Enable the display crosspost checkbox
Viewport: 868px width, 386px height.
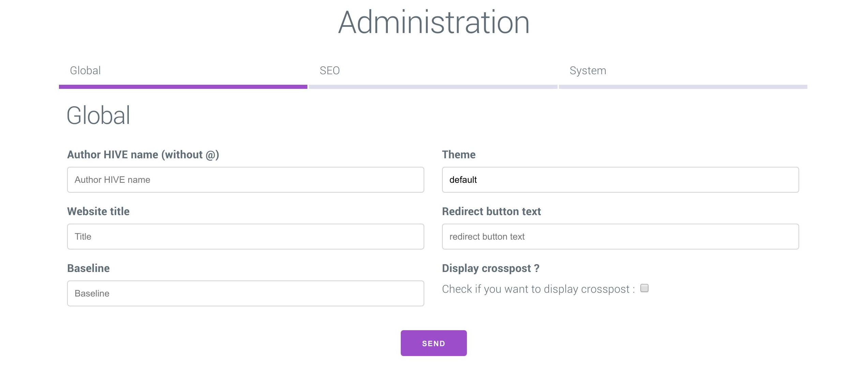click(x=644, y=288)
